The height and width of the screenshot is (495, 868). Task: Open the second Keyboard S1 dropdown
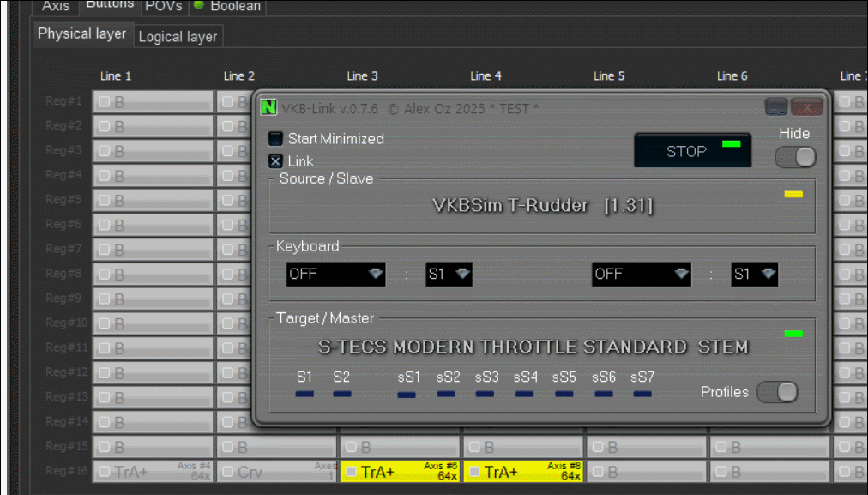pyautogui.click(x=755, y=274)
